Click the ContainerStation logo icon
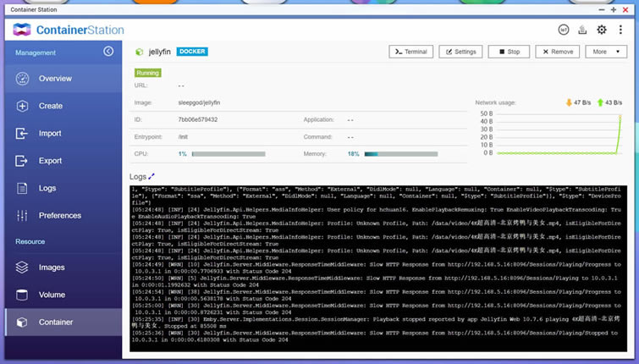The width and height of the screenshot is (639, 364). [x=22, y=30]
